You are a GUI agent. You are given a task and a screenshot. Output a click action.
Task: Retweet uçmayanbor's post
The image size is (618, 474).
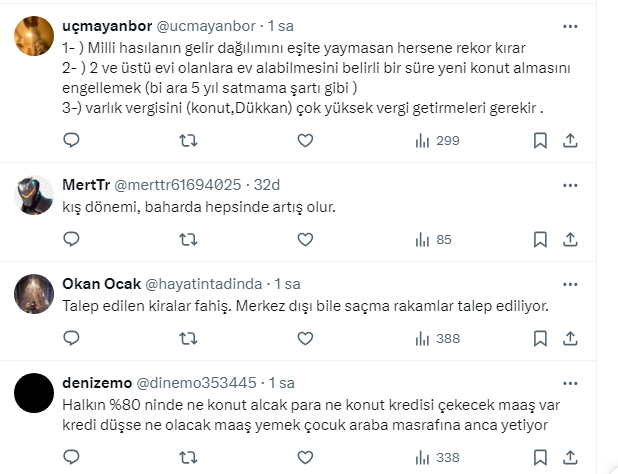point(187,141)
